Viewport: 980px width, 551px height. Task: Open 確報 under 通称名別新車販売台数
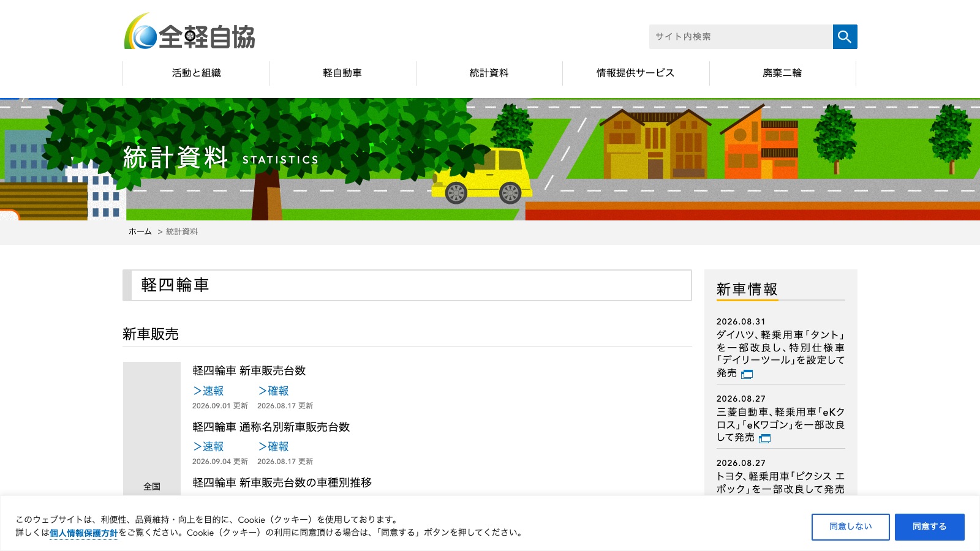click(x=273, y=446)
